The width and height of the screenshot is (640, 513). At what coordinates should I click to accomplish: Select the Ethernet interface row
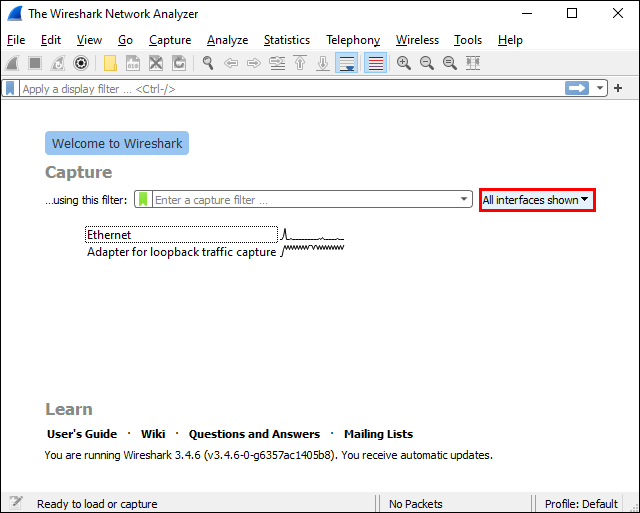(181, 235)
